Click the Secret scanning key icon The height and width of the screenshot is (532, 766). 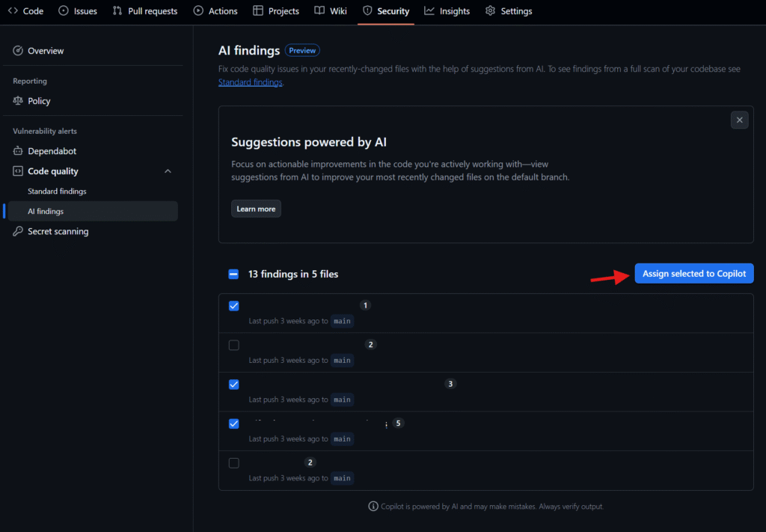coord(19,232)
